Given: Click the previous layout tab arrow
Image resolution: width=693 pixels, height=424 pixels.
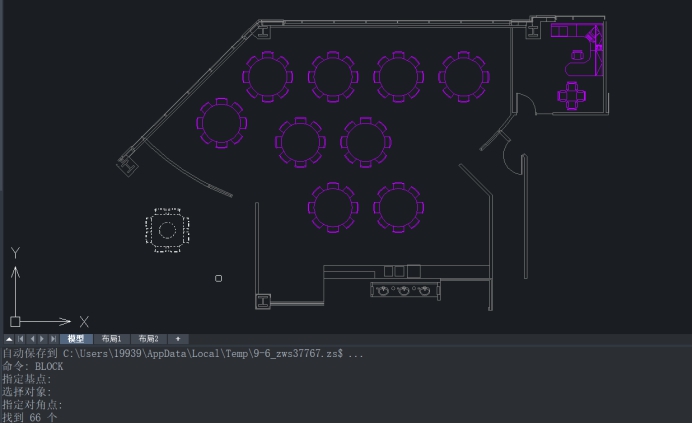Looking at the screenshot, I should 31,339.
